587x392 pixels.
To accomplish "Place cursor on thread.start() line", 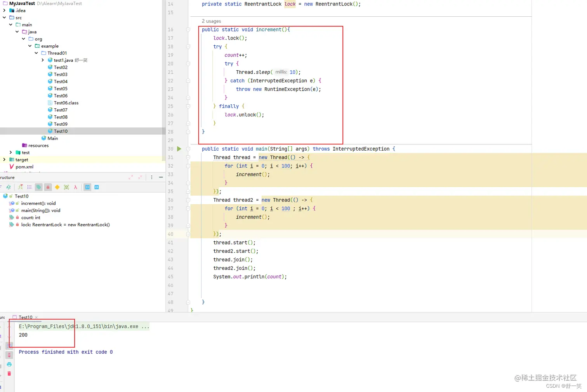I will point(234,243).
